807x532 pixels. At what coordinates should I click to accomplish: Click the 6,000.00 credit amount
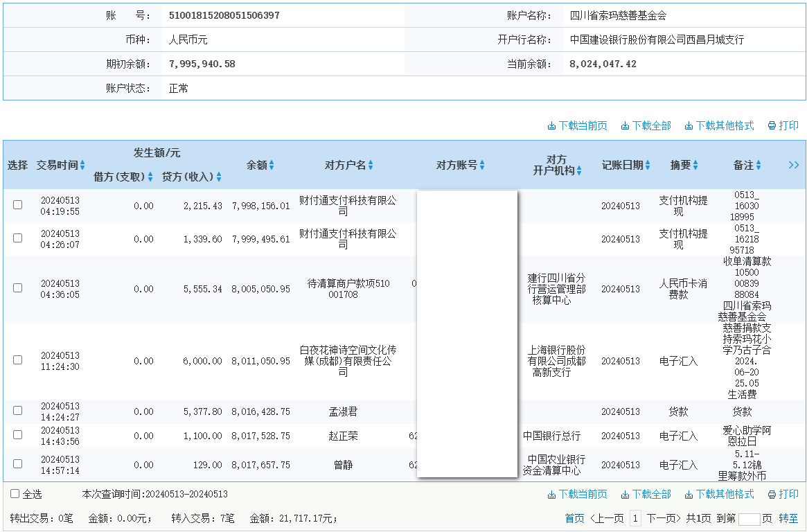click(202, 361)
